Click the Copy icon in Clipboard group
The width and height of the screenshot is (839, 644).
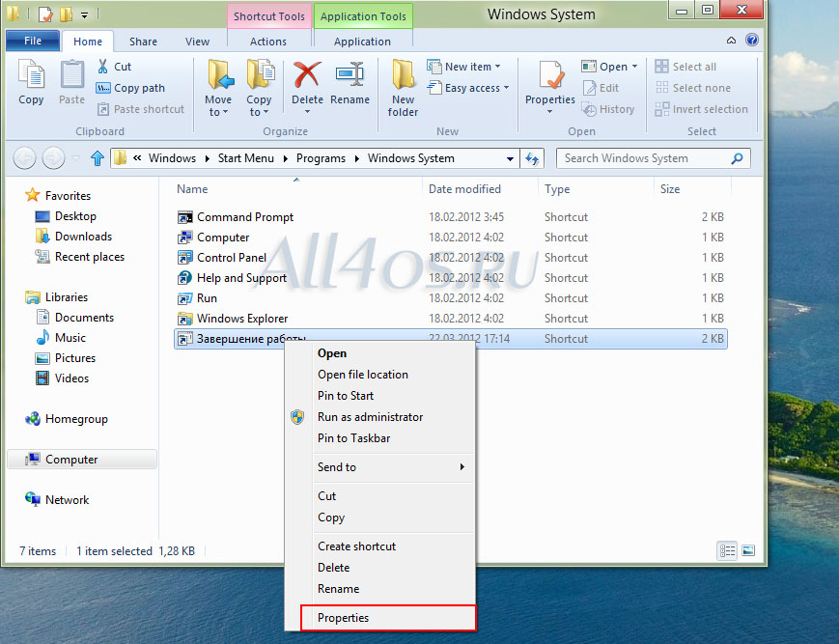[31, 75]
